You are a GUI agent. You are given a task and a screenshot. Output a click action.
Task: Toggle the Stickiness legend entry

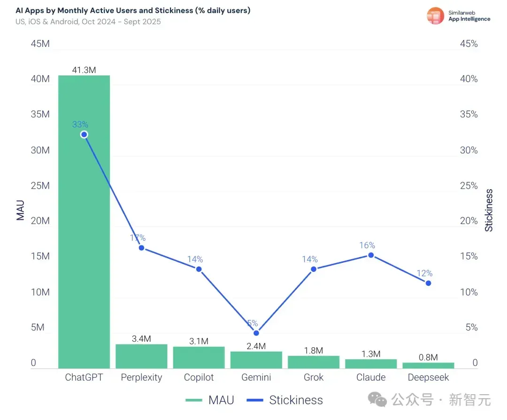coord(284,400)
